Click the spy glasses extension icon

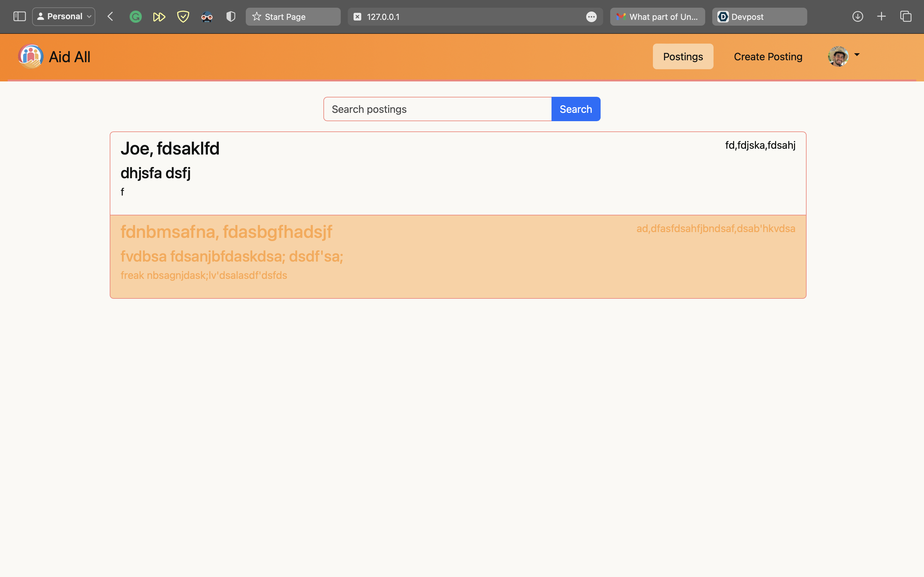coord(207,17)
